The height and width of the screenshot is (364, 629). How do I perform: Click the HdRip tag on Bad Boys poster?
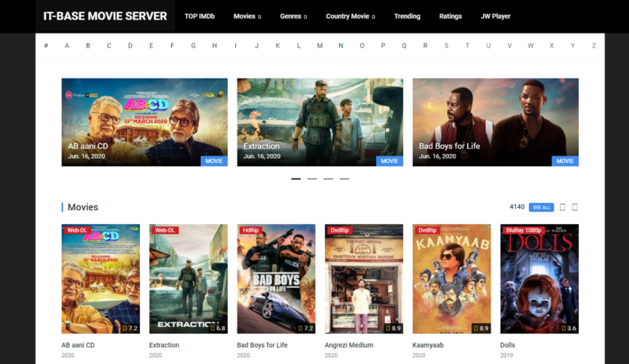tap(251, 230)
